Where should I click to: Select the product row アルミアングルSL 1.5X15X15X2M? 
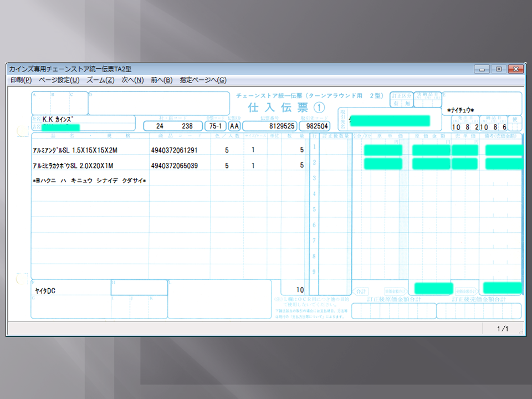75,150
